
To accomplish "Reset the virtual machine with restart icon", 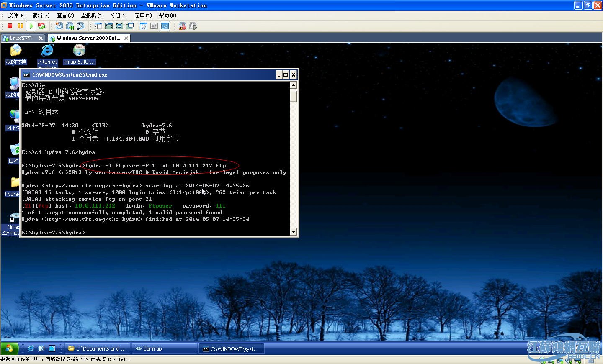I will coord(41,26).
